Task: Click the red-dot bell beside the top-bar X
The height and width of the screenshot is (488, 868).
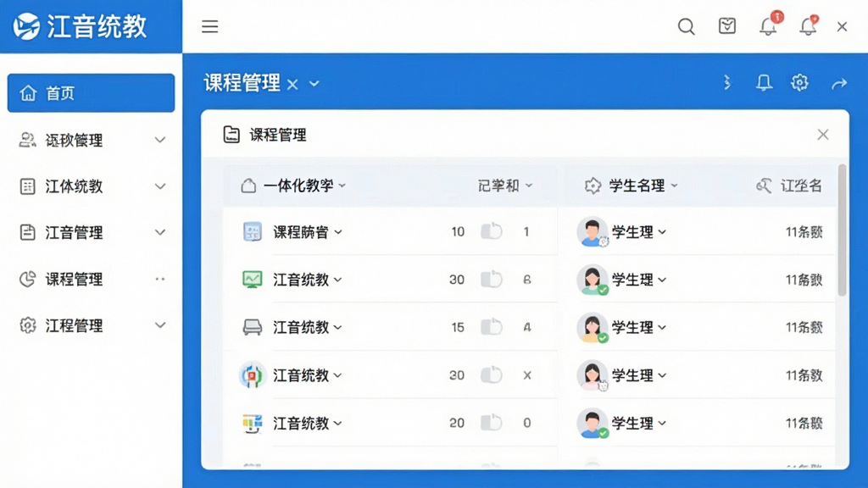Action: (808, 25)
